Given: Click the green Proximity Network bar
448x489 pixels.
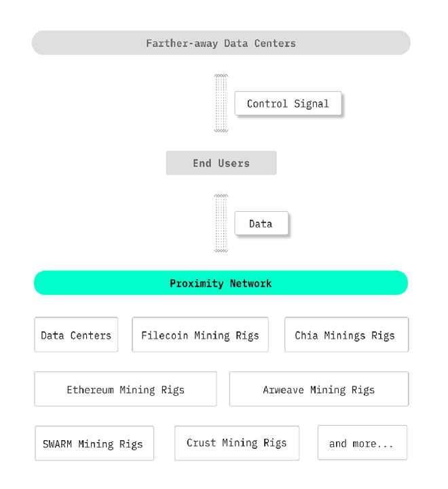Looking at the screenshot, I should click(221, 283).
